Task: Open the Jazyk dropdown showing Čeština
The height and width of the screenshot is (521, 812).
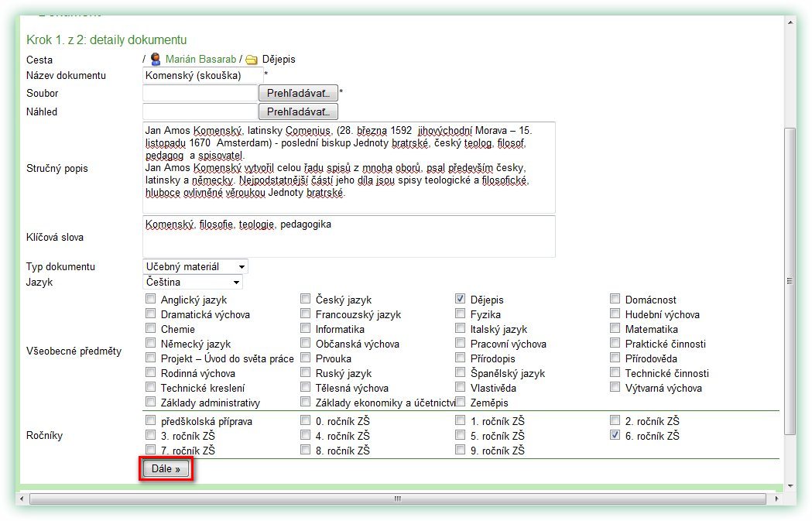Action: (x=192, y=283)
